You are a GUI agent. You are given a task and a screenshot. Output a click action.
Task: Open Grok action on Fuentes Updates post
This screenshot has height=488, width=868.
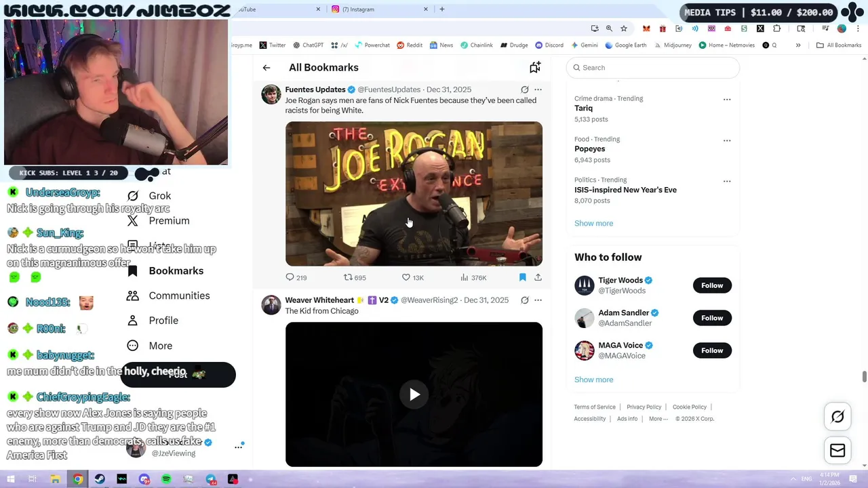524,89
